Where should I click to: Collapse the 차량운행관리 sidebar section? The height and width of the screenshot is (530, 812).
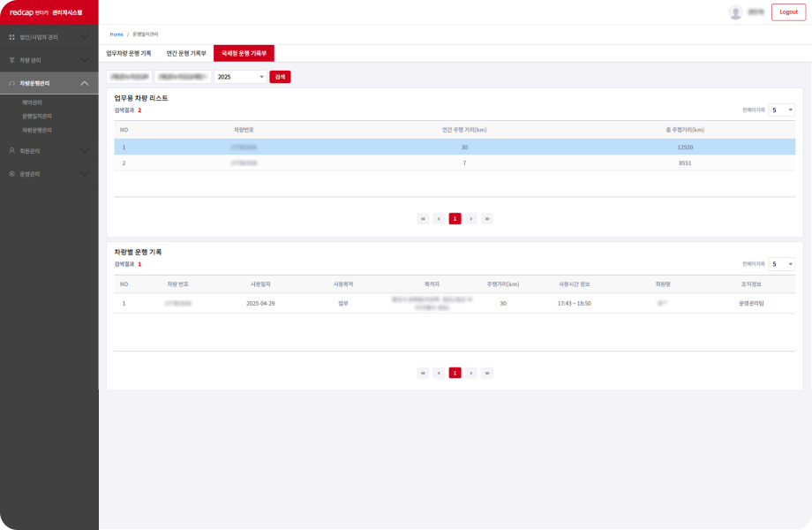[84, 83]
